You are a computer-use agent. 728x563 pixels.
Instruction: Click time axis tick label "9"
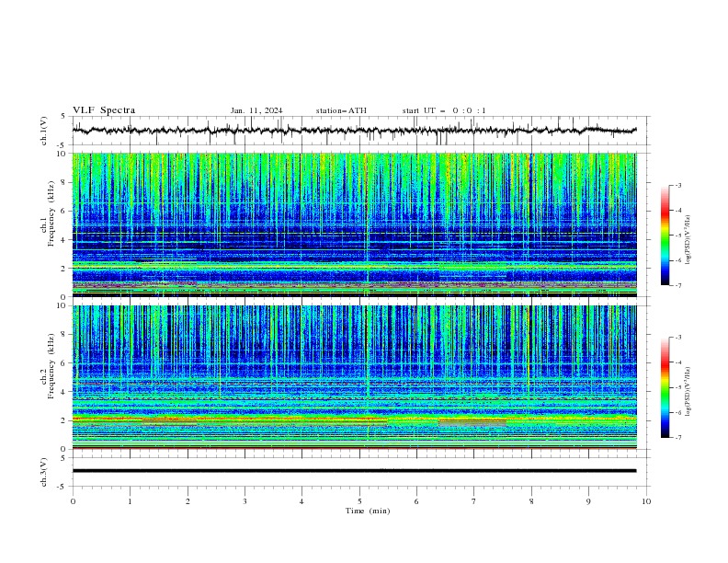pos(588,501)
